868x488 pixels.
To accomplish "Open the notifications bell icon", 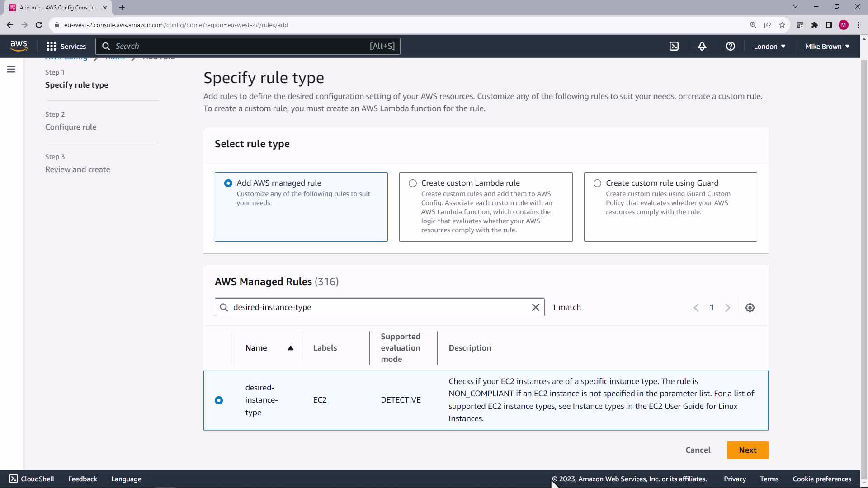I will (702, 46).
